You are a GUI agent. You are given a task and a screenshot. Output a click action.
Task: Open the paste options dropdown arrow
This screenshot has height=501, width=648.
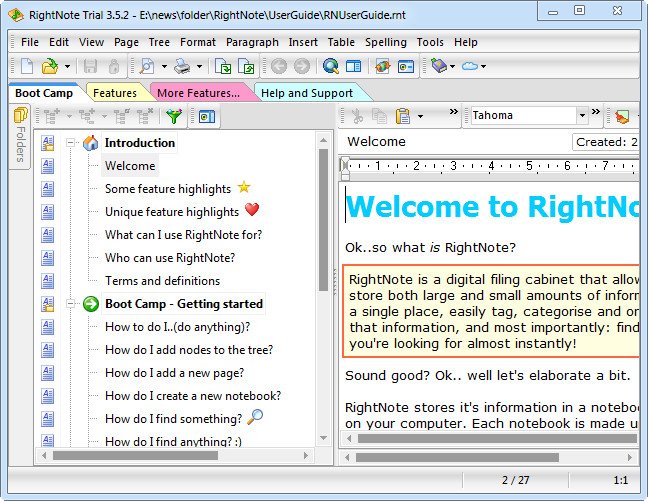click(420, 116)
